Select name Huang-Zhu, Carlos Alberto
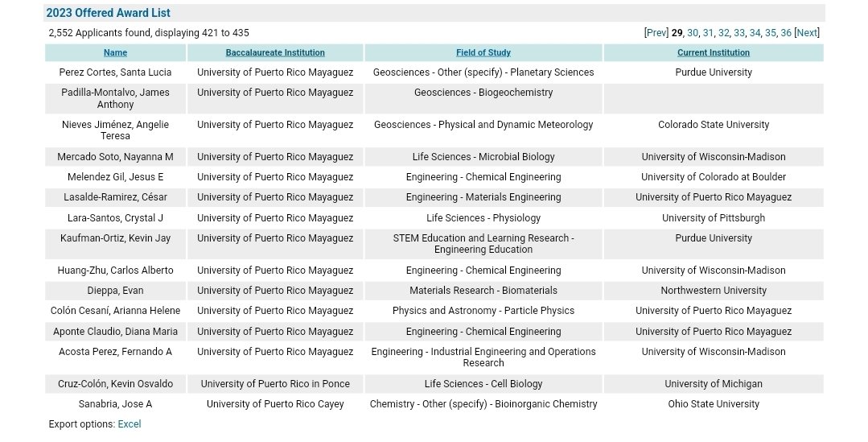The image size is (868, 442). pyautogui.click(x=115, y=271)
